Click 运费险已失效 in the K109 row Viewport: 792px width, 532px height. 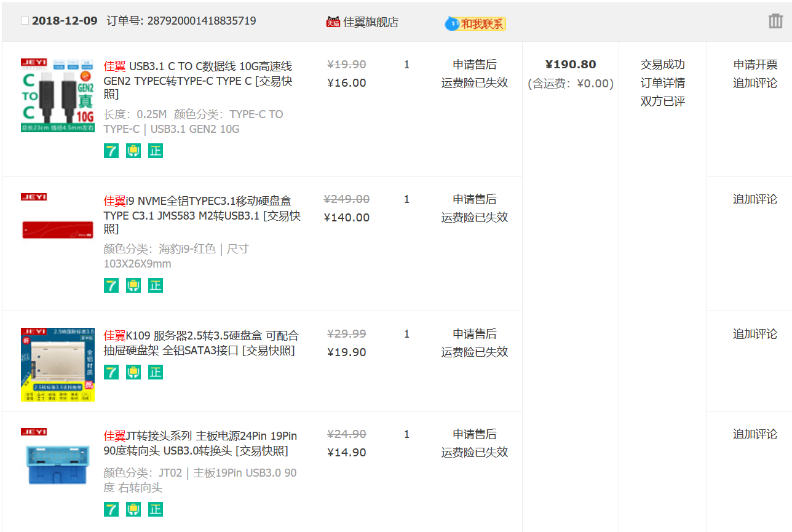click(x=475, y=352)
